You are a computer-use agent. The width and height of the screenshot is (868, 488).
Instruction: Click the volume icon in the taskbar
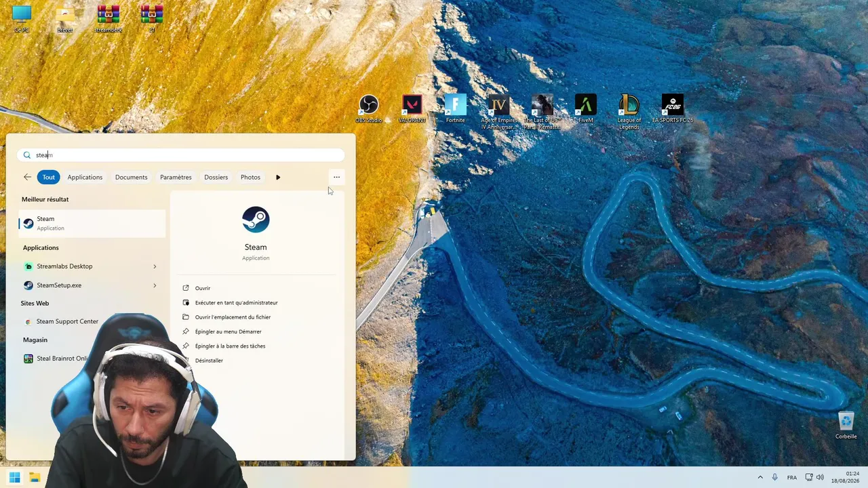click(820, 477)
